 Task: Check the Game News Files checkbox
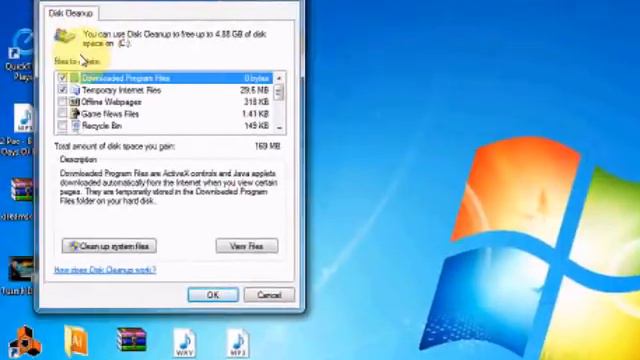click(62, 113)
